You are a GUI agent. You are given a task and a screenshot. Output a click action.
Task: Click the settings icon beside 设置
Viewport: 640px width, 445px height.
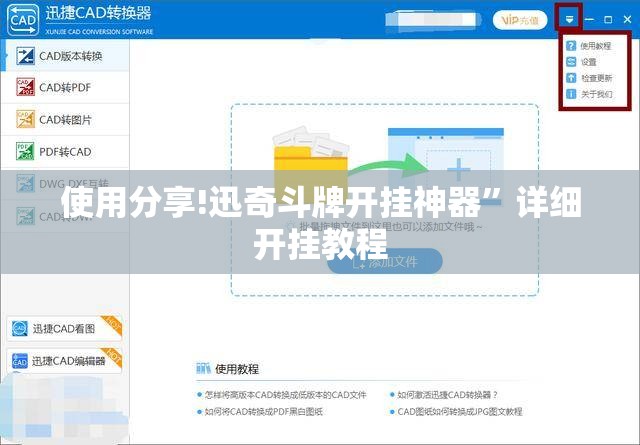pos(571,62)
